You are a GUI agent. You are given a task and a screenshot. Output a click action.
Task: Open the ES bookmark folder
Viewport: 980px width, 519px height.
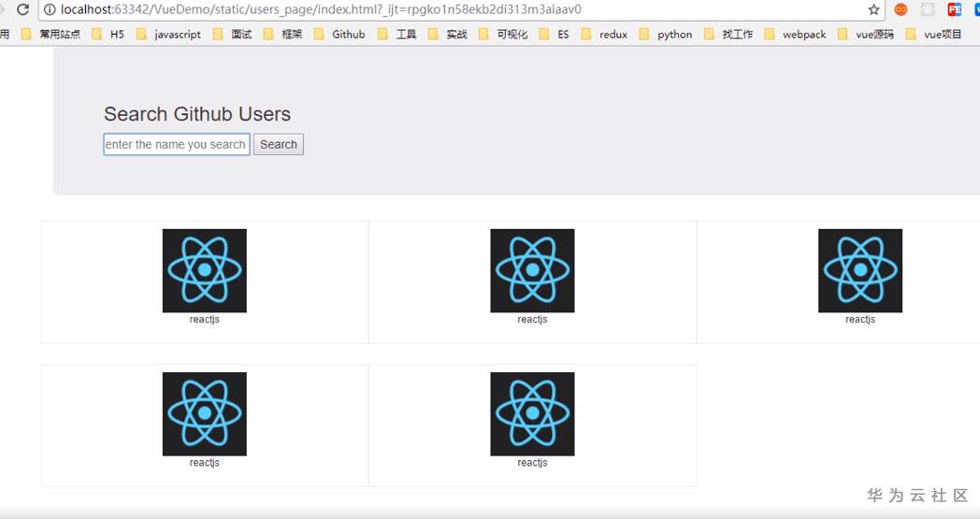pos(555,35)
